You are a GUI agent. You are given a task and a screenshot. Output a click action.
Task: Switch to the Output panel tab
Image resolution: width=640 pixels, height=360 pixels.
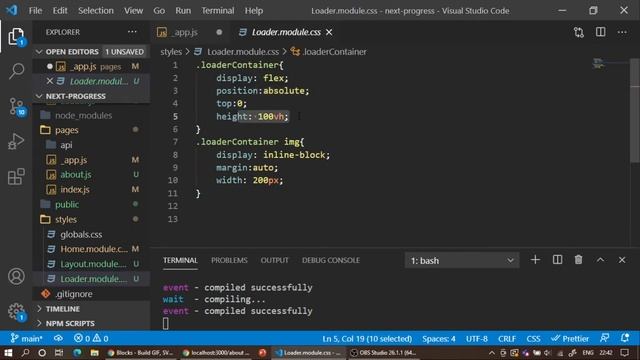coord(274,260)
